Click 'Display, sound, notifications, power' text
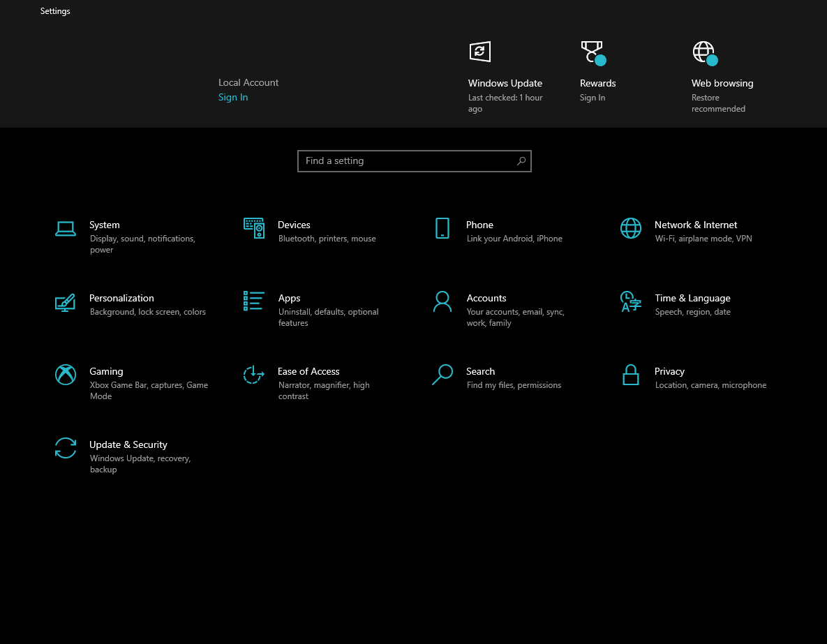 [x=142, y=244]
